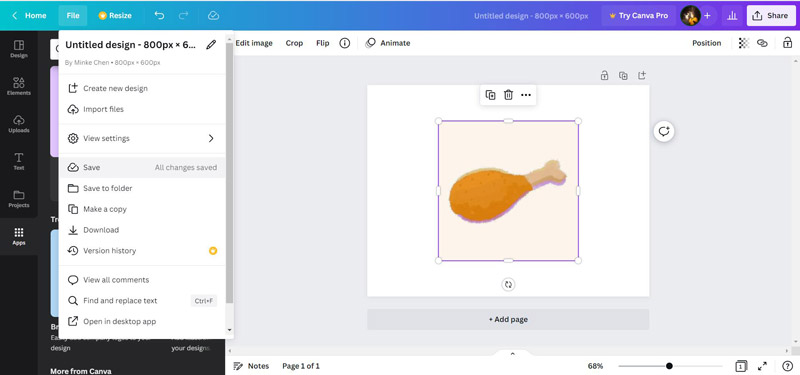Add a new page via the top icon
This screenshot has height=375, width=800.
pyautogui.click(x=642, y=76)
